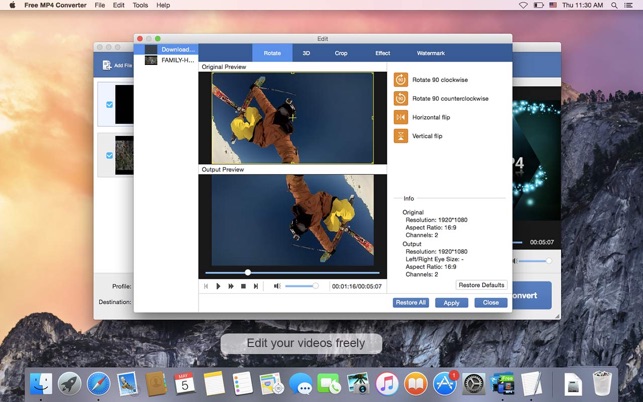Apply Horizontal flip to the video
643x402 pixels.
[x=401, y=117]
